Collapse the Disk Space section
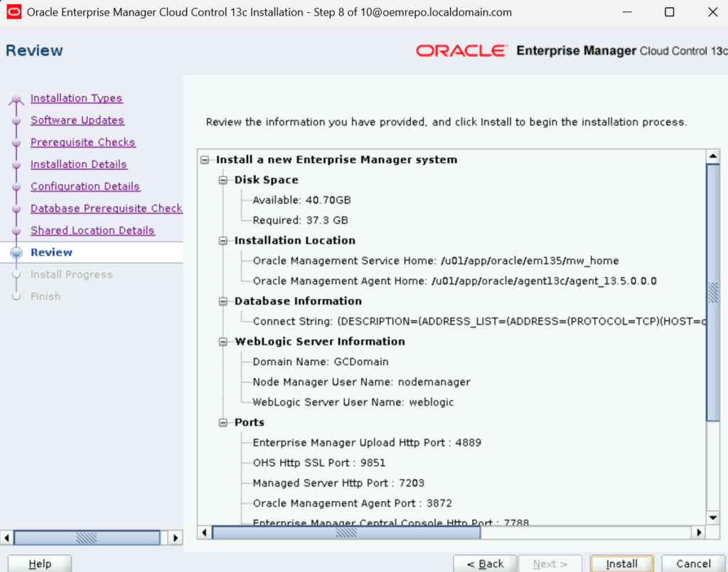728x572 pixels. [223, 180]
